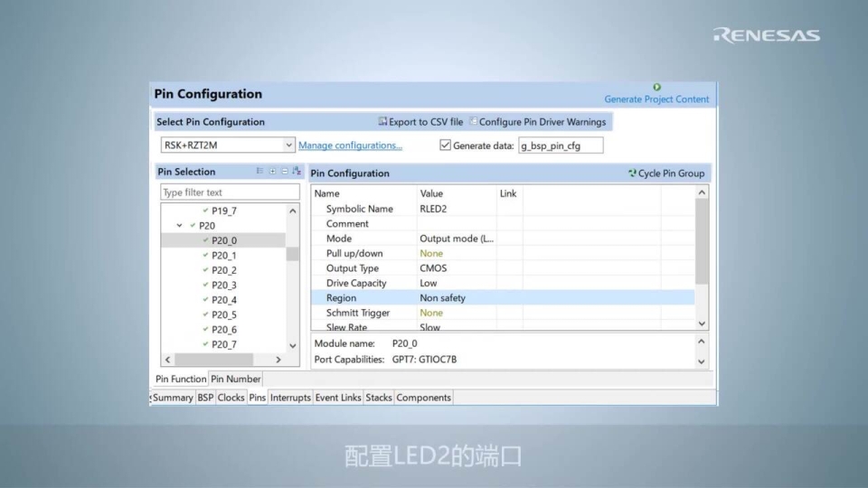Click the g_bsp_pin_cfg data name field

[x=561, y=145]
